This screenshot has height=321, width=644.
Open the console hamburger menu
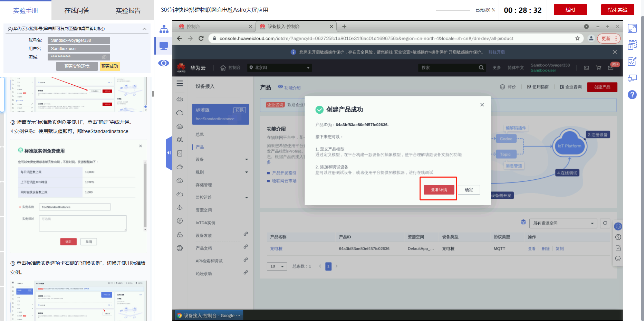pos(180,84)
